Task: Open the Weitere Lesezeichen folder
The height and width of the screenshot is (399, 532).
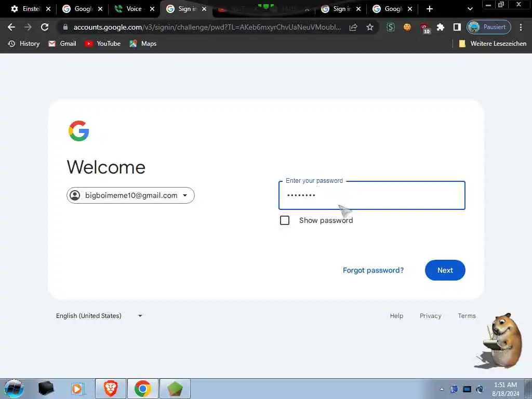Action: pos(493,44)
